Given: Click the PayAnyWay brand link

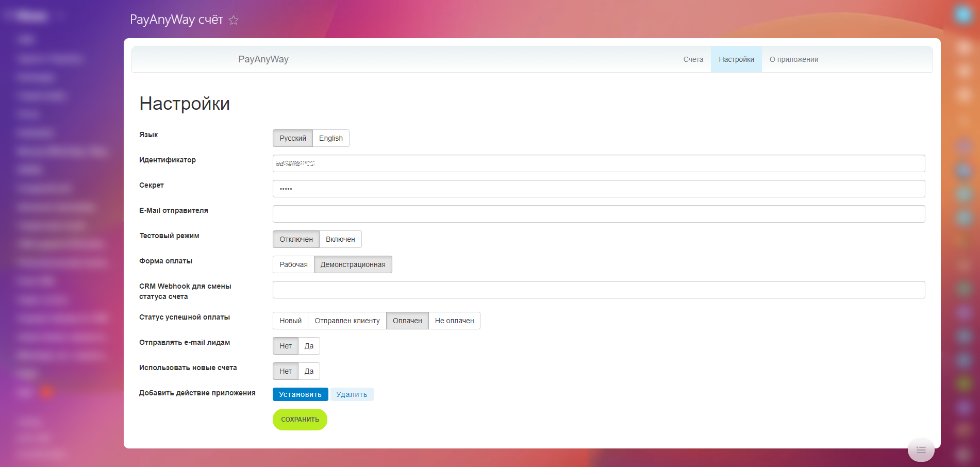Looking at the screenshot, I should click(x=263, y=59).
